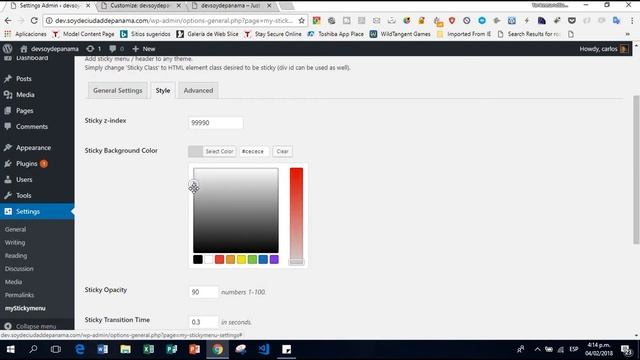Image resolution: width=640 pixels, height=360 pixels.
Task: Open Excel from the taskbar
Action: tap(149, 349)
